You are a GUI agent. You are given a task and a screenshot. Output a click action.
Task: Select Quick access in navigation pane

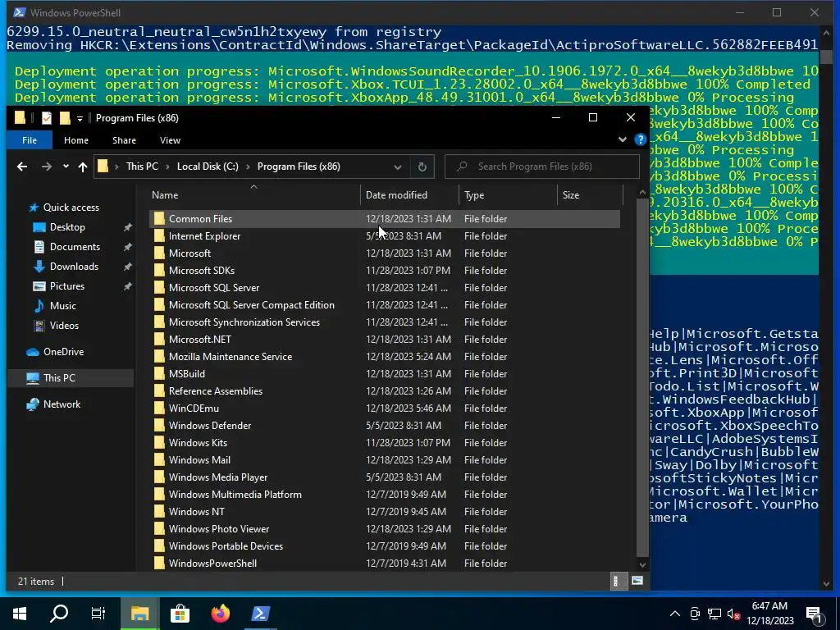(x=71, y=208)
